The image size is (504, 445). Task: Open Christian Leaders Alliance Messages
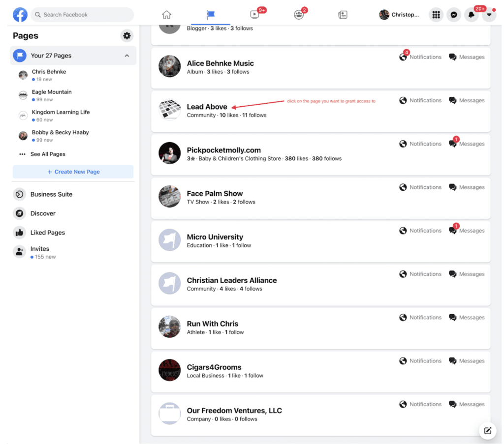tap(467, 273)
